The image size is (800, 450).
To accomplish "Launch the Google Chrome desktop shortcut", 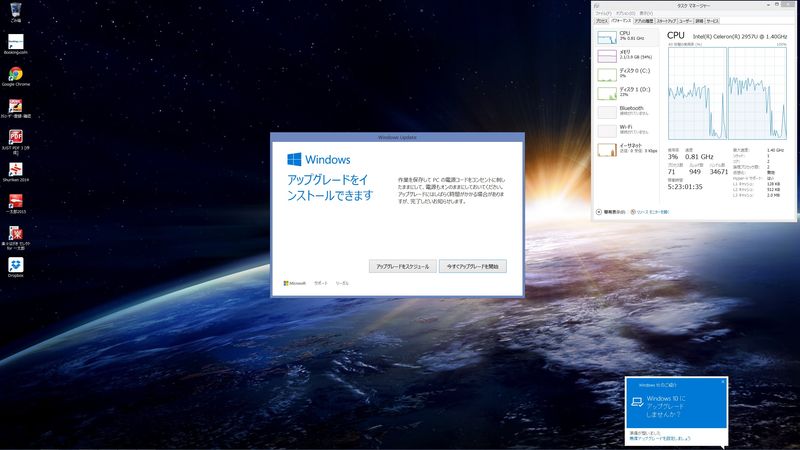I will coord(16,76).
